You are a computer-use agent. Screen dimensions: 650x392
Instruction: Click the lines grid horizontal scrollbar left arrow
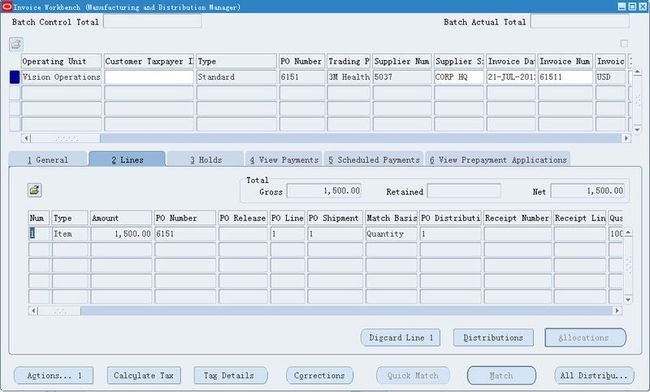point(34,310)
